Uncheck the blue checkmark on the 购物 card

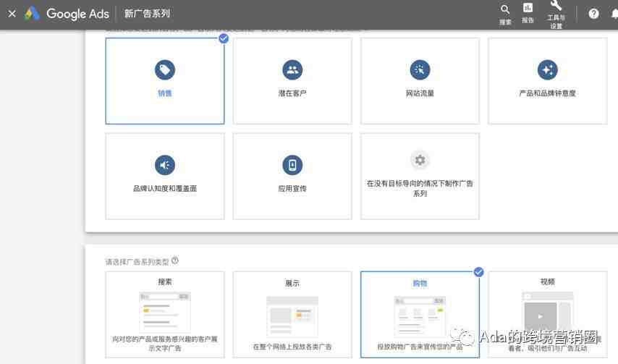[478, 272]
